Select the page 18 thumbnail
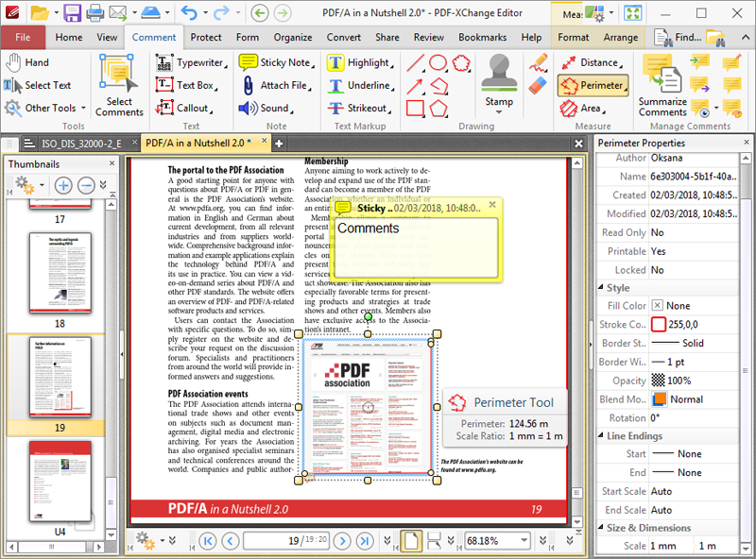 60,274
